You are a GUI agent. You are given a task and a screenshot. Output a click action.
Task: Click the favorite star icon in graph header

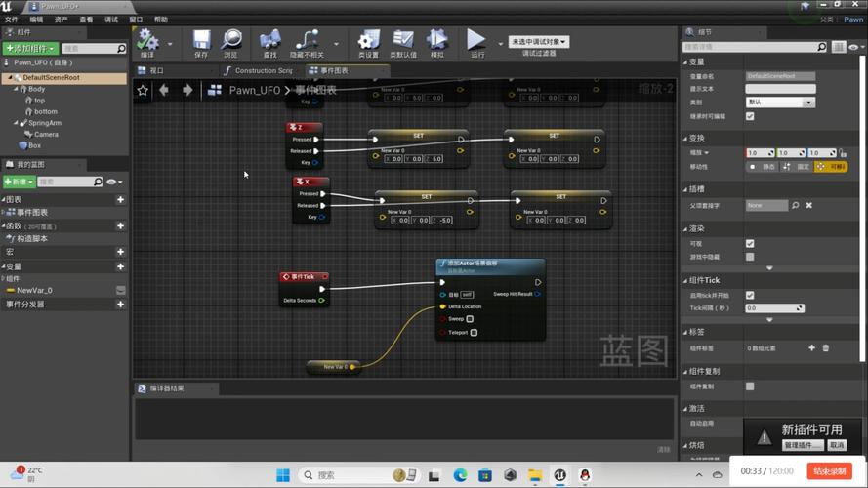pyautogui.click(x=144, y=90)
